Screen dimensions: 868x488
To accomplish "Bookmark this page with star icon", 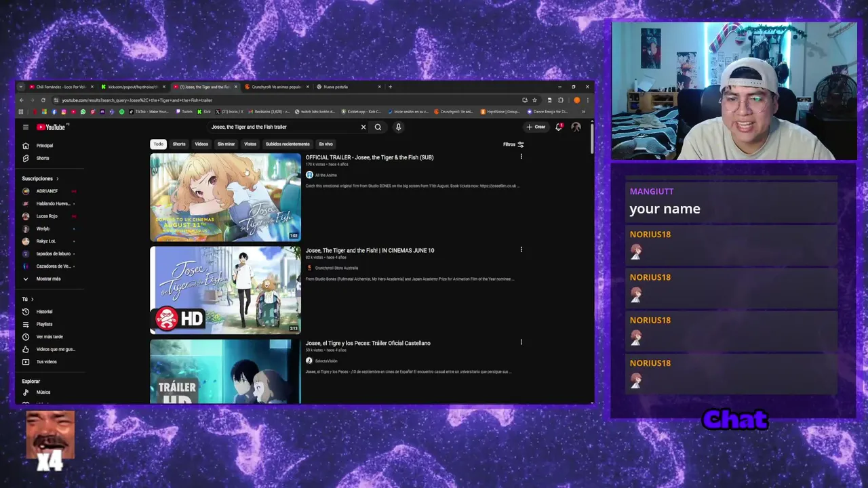I will point(534,100).
